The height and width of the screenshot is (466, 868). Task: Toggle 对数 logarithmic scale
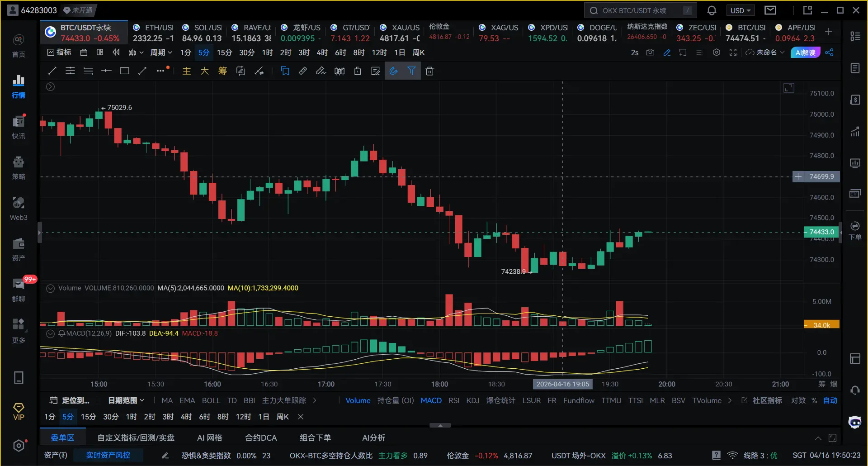click(798, 400)
